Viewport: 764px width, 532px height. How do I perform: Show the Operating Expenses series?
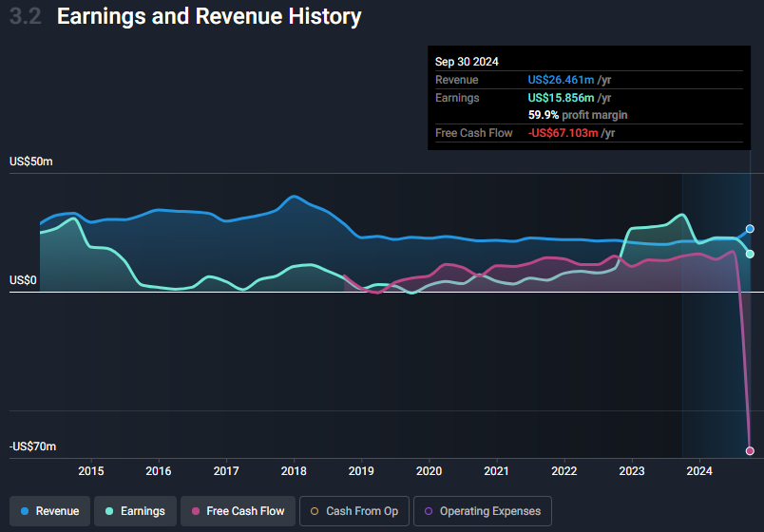pos(481,511)
